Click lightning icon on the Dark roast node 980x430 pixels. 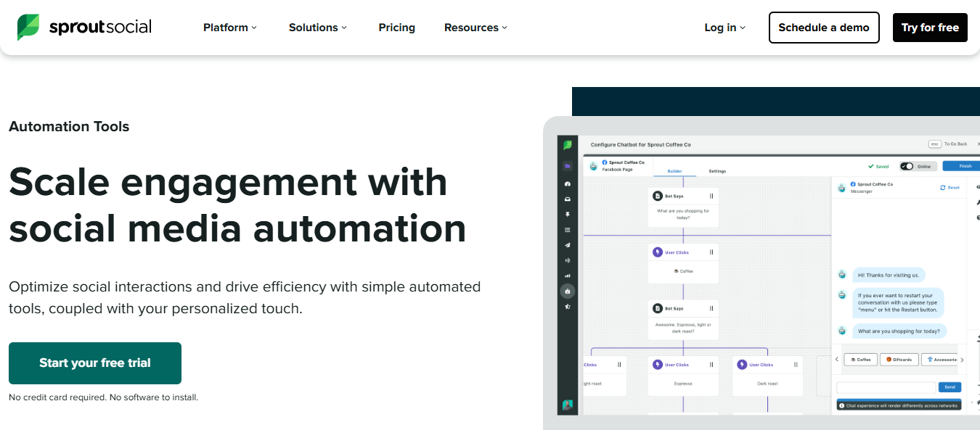pyautogui.click(x=742, y=365)
